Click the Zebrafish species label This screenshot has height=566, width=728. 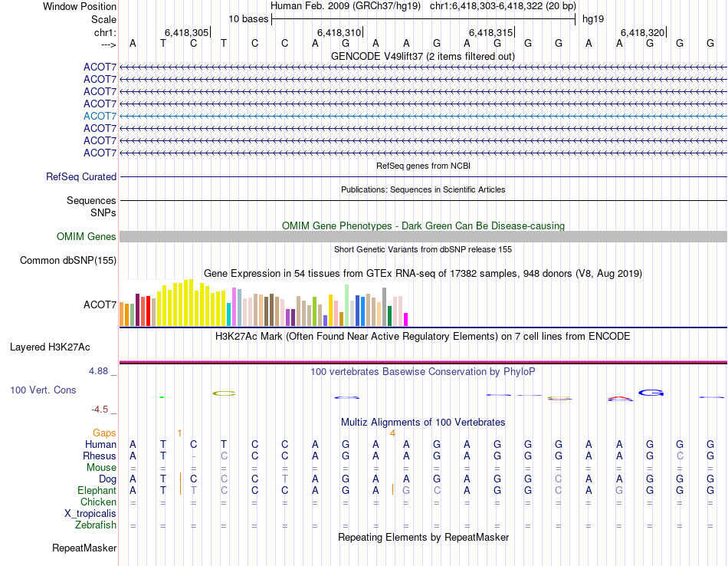96,525
